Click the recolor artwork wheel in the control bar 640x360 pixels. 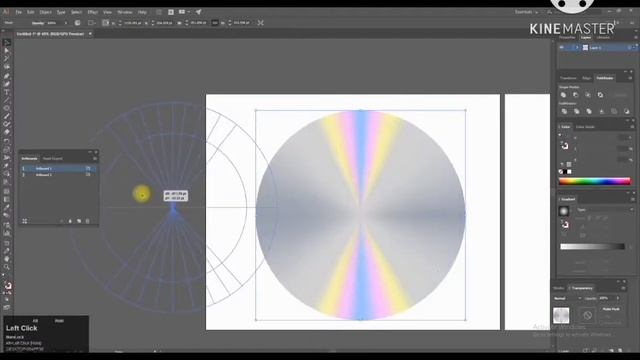(78, 23)
